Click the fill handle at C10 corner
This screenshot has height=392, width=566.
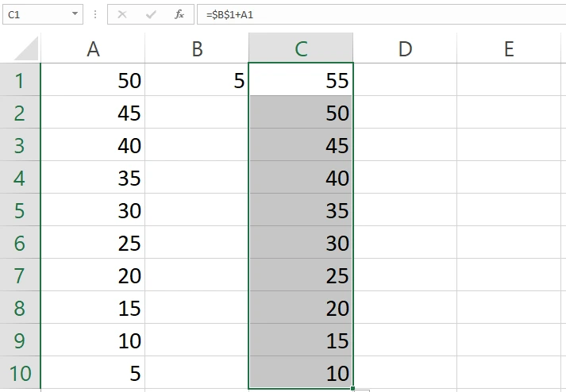352,388
